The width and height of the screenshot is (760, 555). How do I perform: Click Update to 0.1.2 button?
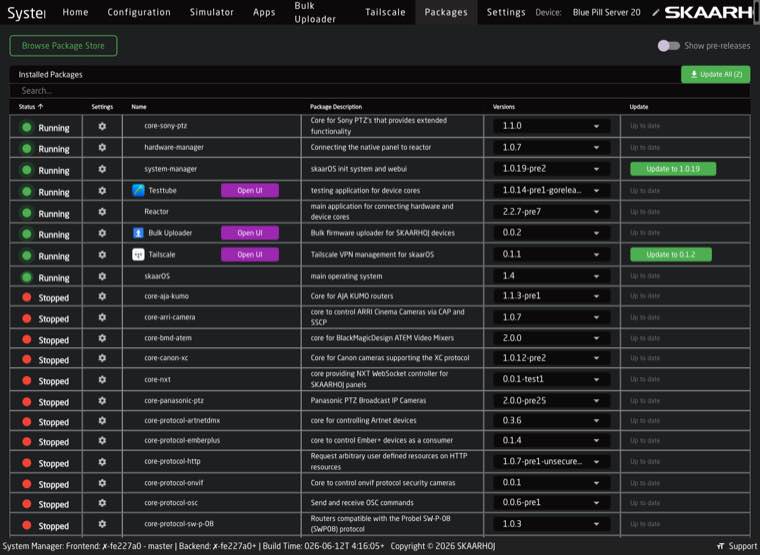pos(671,254)
